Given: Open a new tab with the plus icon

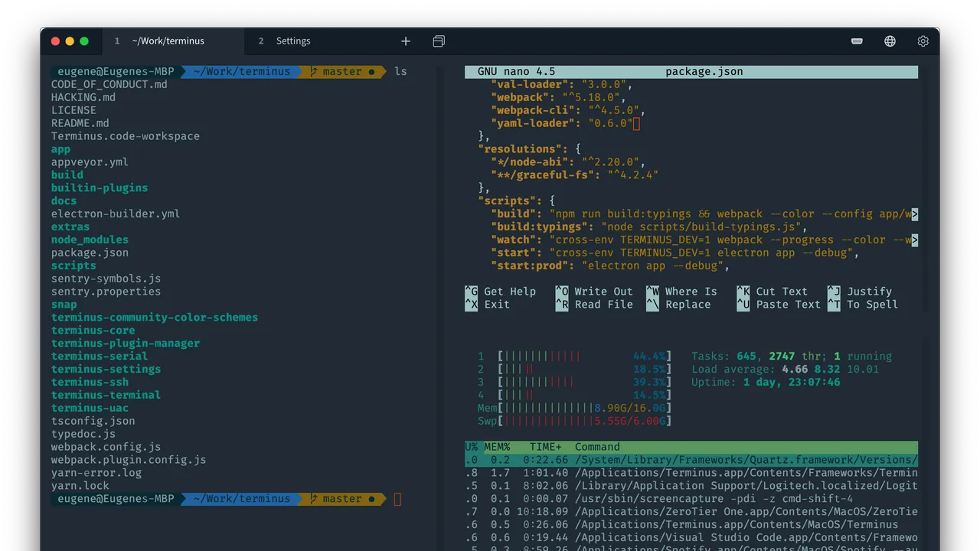Looking at the screenshot, I should [406, 41].
